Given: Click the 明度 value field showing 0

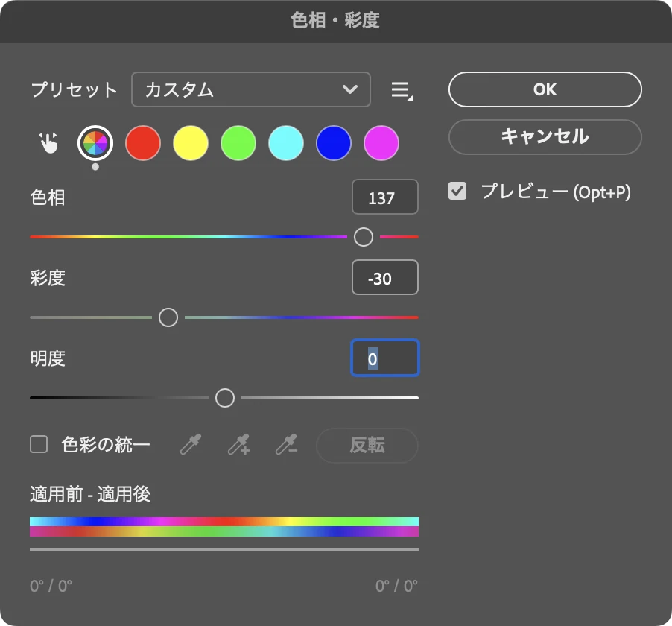Looking at the screenshot, I should pyautogui.click(x=385, y=358).
